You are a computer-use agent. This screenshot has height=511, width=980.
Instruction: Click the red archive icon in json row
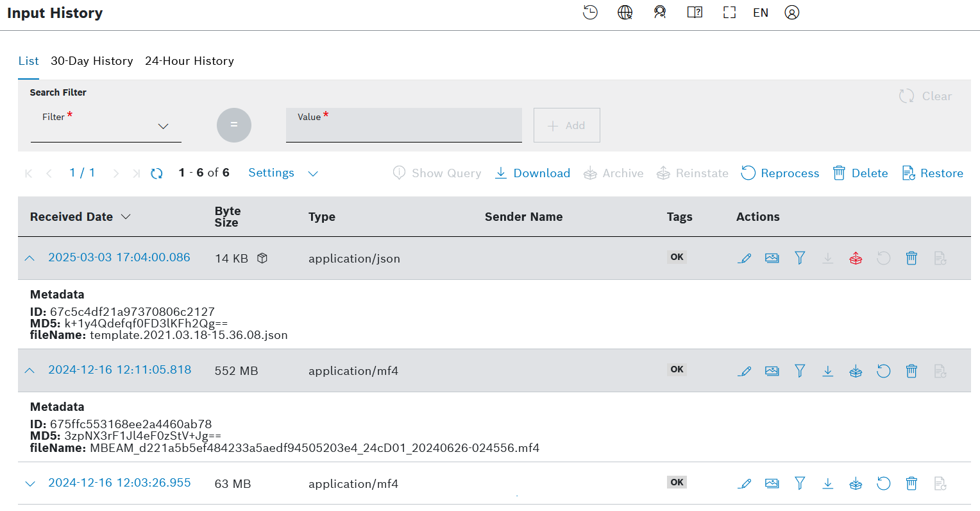tap(856, 259)
